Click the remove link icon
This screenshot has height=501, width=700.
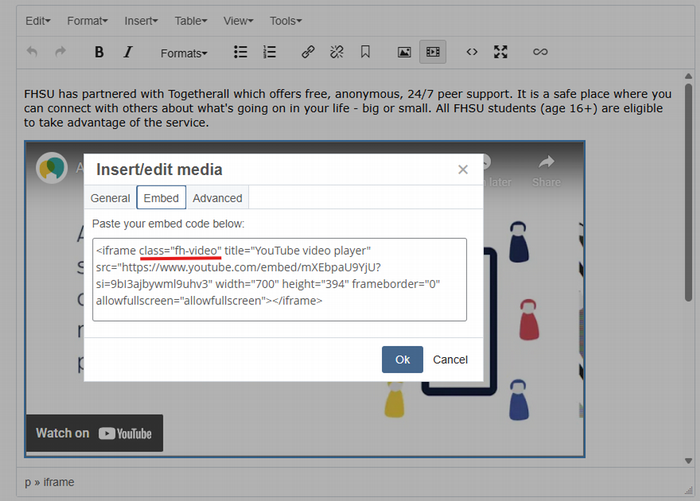tap(337, 52)
